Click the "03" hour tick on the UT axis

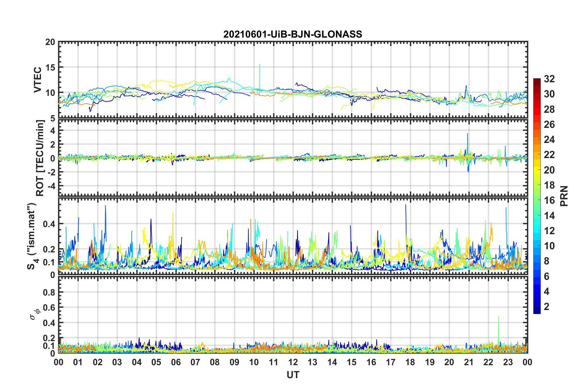click(117, 362)
